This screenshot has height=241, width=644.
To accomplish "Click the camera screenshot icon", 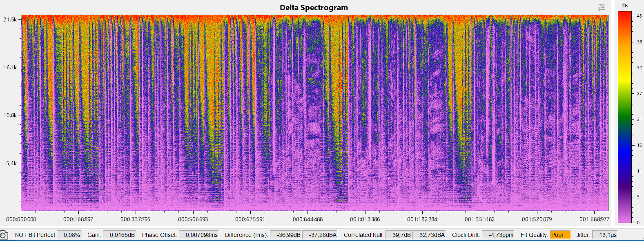I will click(x=4, y=235).
